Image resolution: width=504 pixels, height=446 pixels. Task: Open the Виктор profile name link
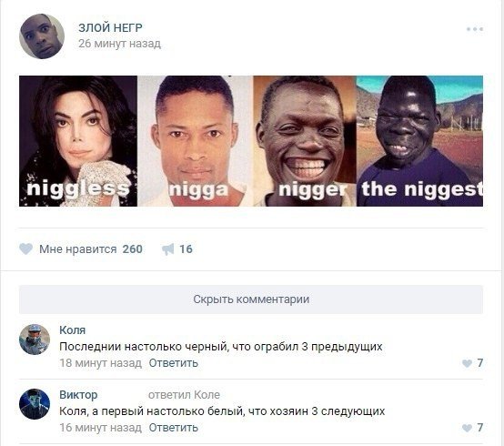click(78, 395)
